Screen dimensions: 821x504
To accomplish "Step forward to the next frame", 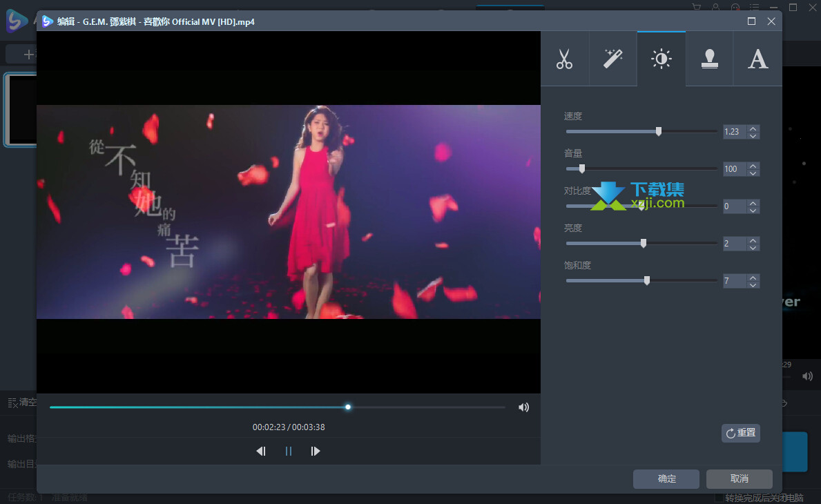I will point(315,451).
